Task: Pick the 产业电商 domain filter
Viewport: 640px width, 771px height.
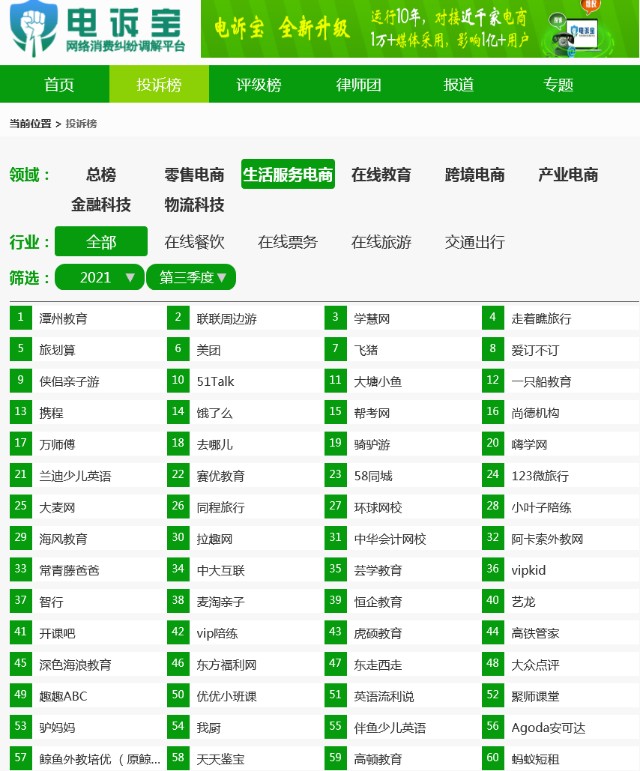Action: click(x=568, y=175)
